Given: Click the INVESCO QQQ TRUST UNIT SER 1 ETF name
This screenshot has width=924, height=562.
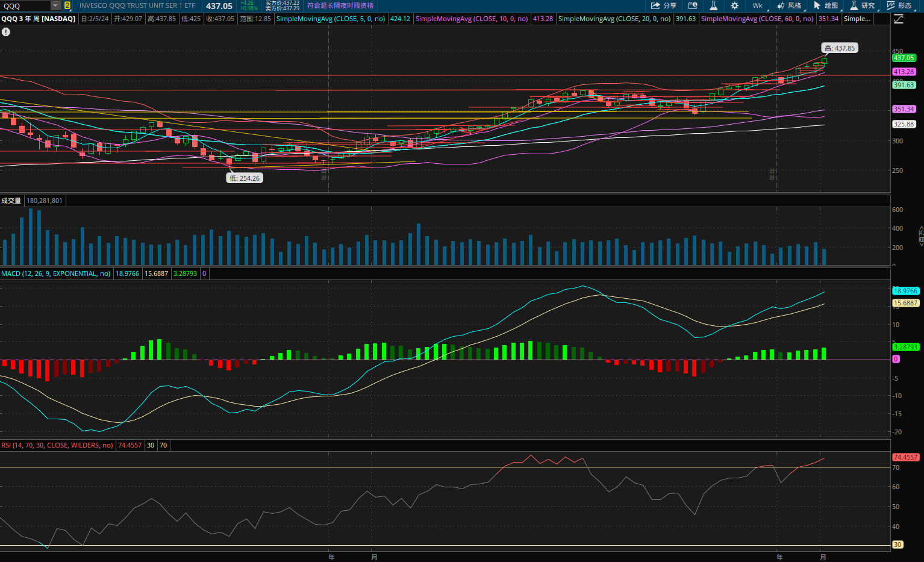Looking at the screenshot, I should point(137,5).
